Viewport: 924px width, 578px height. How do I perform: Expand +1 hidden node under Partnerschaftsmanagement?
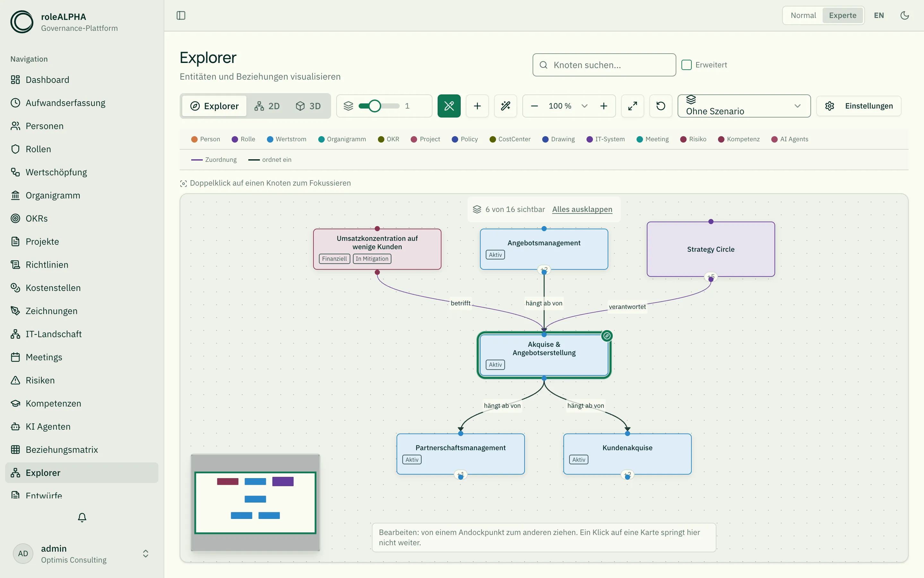(x=461, y=475)
